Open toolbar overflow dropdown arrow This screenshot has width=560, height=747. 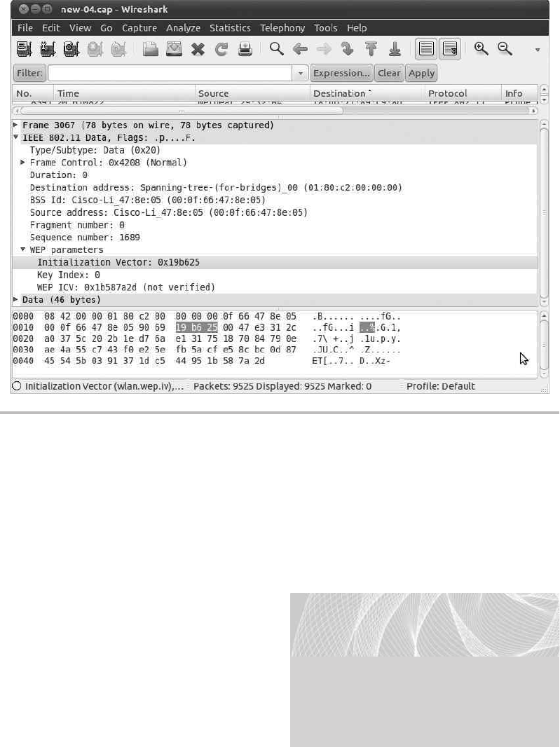point(538,50)
